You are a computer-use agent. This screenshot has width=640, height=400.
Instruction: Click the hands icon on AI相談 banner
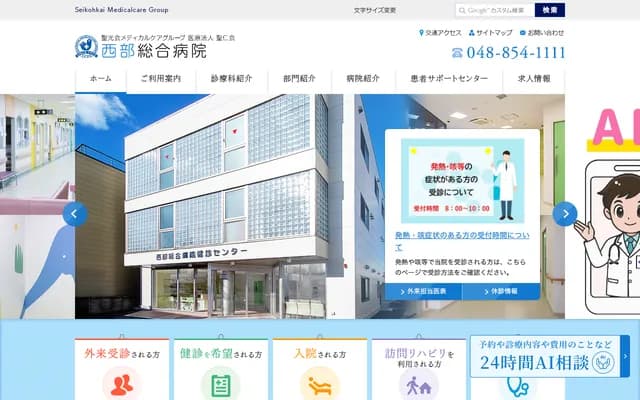tap(603, 363)
